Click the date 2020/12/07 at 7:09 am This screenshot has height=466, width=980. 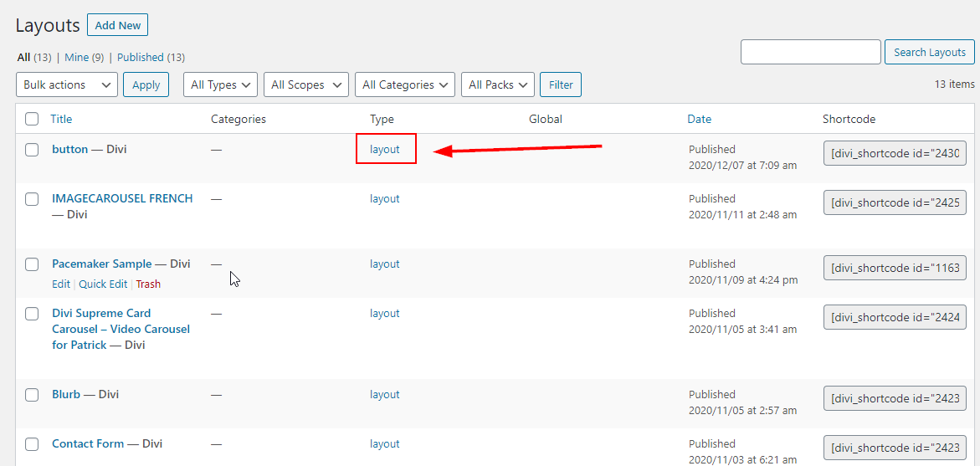pos(742,166)
